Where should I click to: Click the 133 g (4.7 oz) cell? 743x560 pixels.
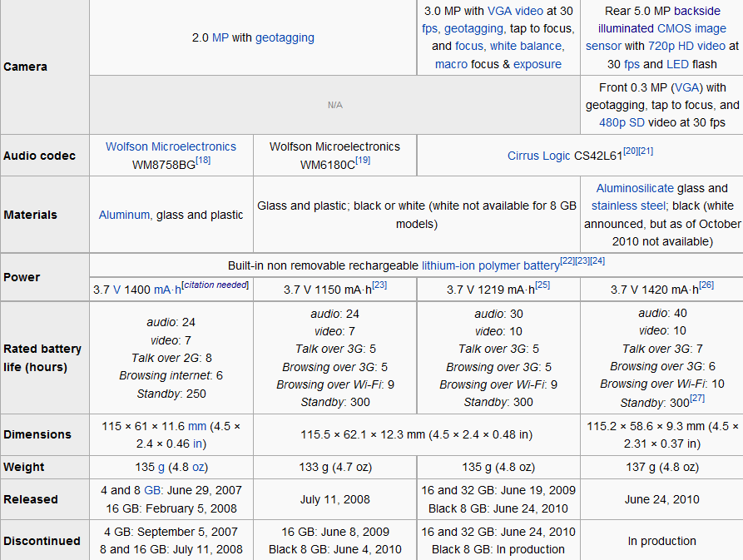pos(335,468)
